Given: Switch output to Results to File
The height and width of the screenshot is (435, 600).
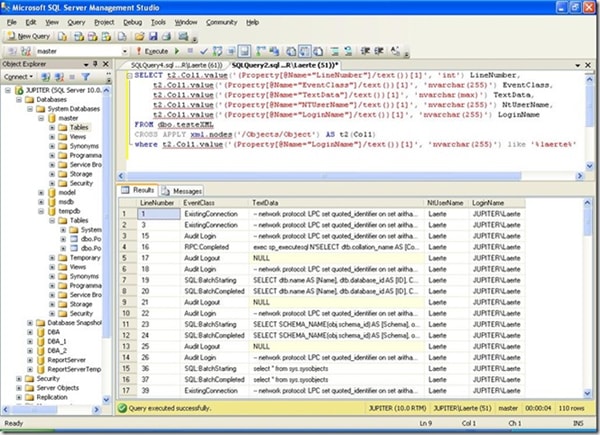Looking at the screenshot, I should click(x=318, y=51).
